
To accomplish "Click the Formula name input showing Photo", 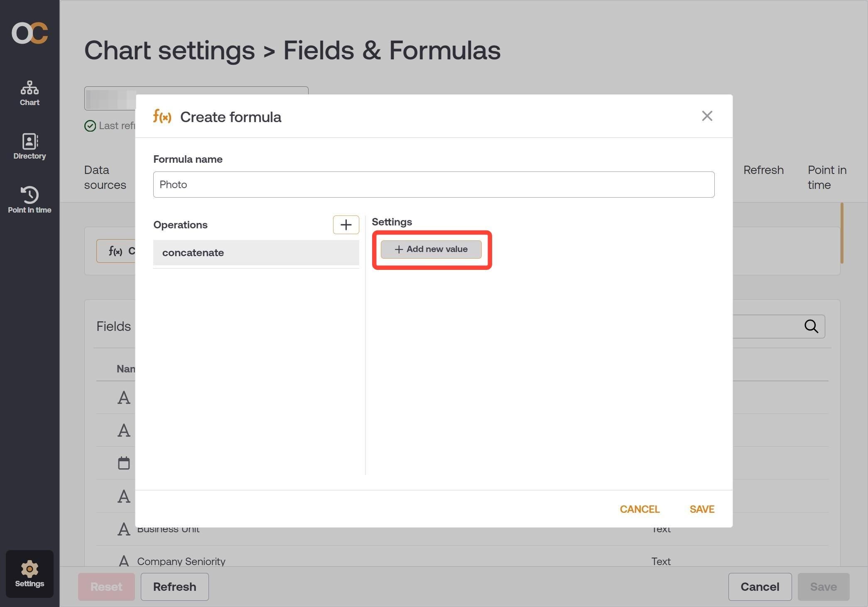I will pyautogui.click(x=433, y=184).
